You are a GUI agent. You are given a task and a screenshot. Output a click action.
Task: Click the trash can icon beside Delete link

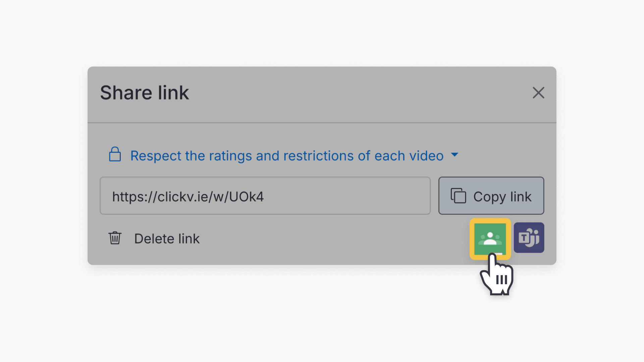click(x=115, y=238)
